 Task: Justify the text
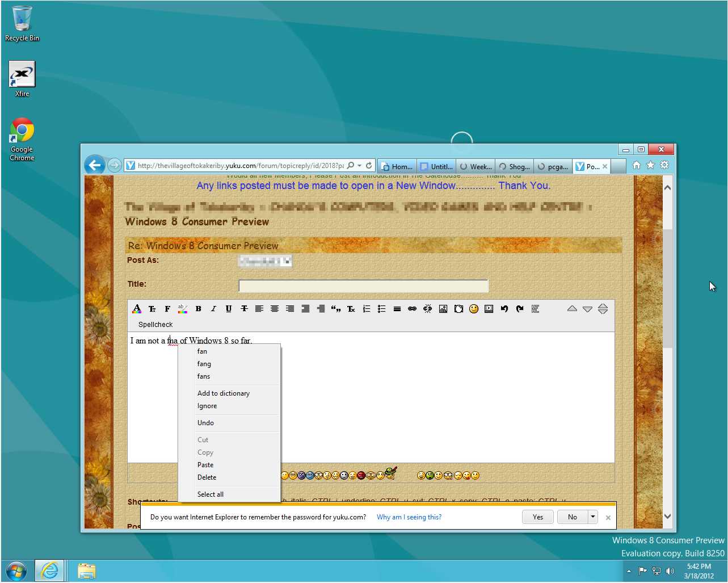(305, 309)
